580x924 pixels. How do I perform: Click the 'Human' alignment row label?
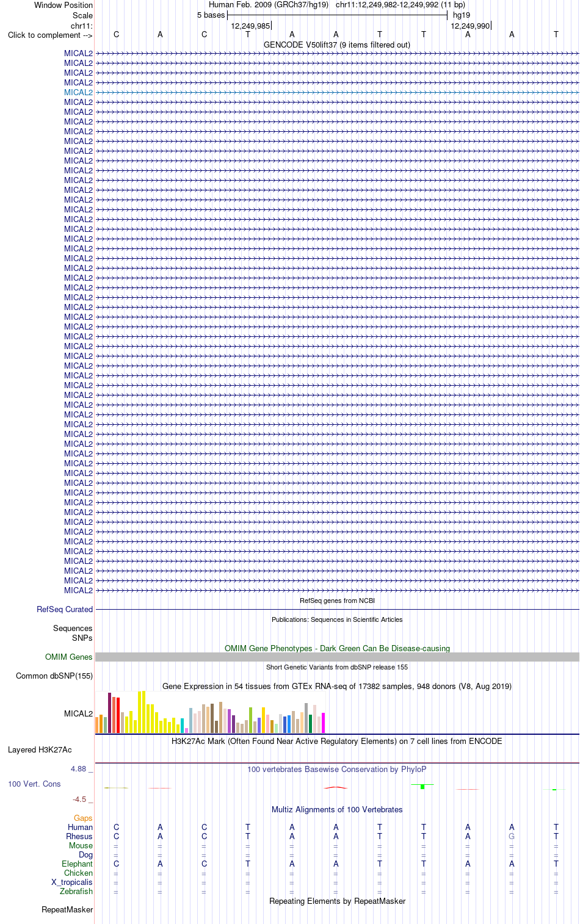81,827
